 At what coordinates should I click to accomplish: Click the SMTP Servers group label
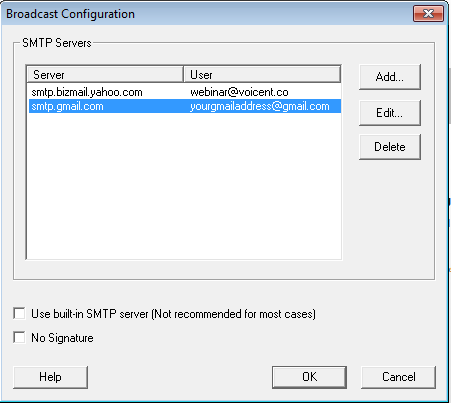(x=57, y=43)
